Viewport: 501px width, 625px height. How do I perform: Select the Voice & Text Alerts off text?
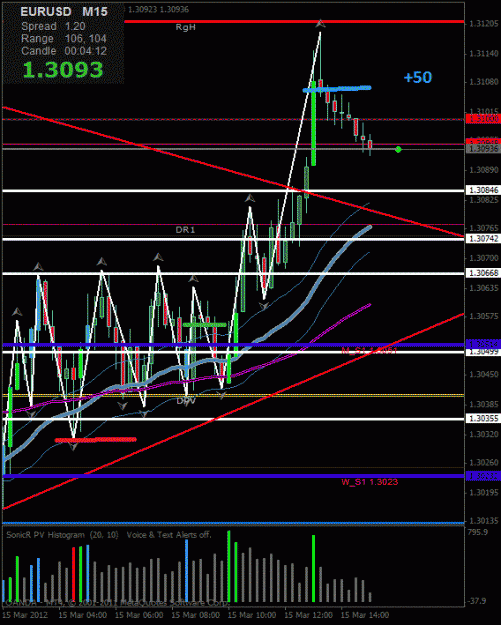[169, 535]
